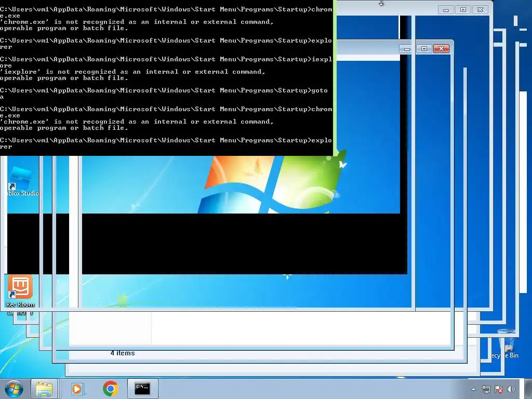Close the rear window with gray X button

(480, 9)
